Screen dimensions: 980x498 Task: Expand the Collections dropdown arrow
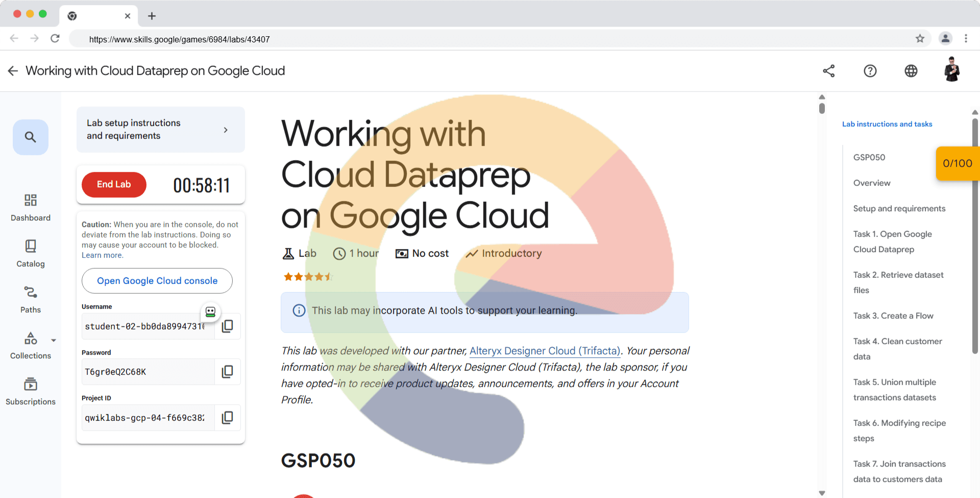54,340
